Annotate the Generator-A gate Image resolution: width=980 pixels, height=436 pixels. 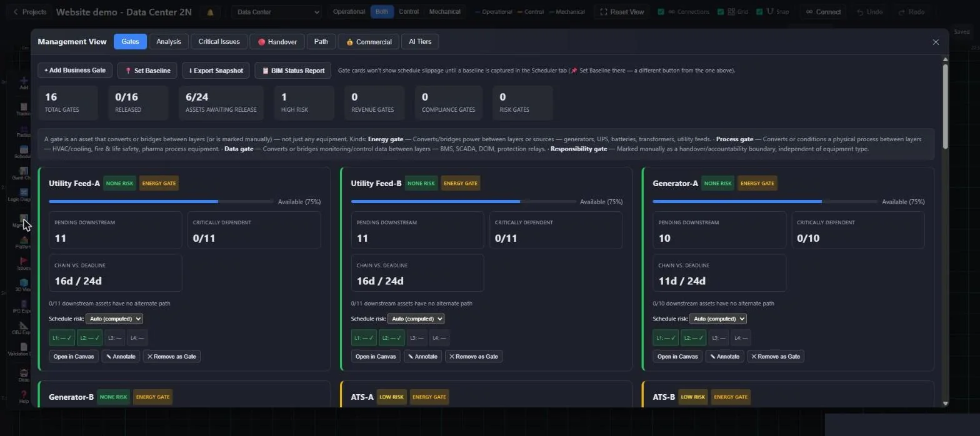click(724, 357)
